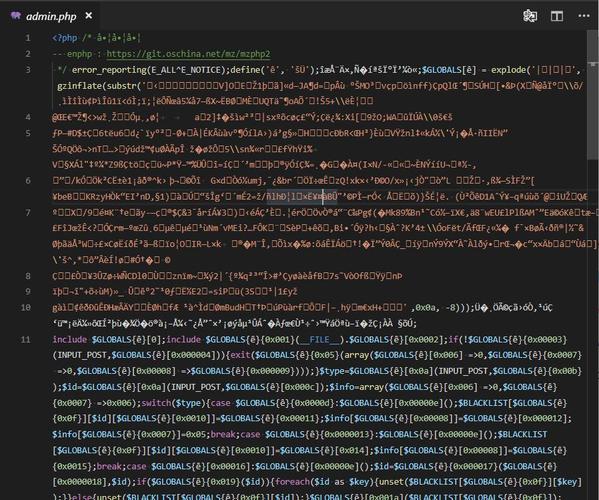The image size is (599, 500).
Task: Close the admin.php tab
Action: [89, 16]
